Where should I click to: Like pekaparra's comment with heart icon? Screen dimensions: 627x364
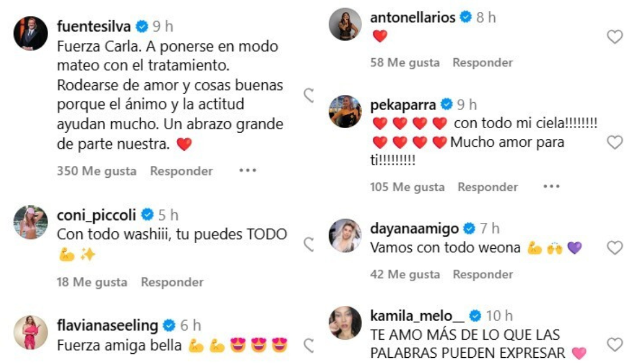click(615, 142)
